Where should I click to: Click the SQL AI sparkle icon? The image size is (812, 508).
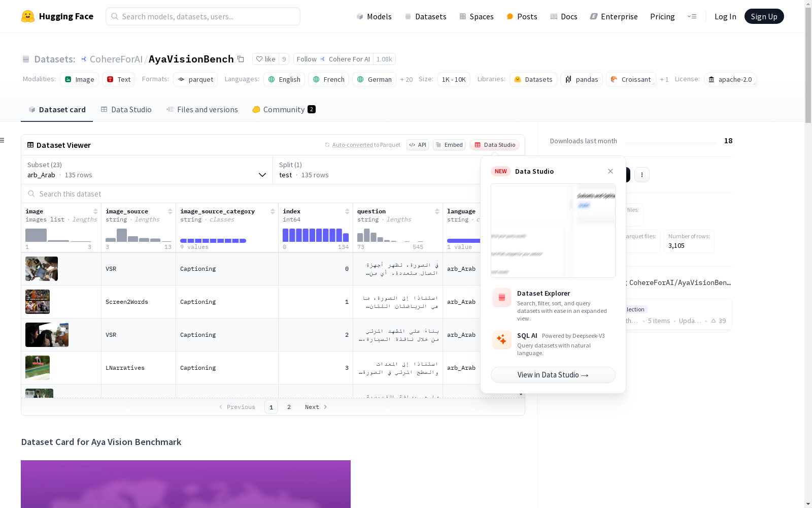coord(502,339)
